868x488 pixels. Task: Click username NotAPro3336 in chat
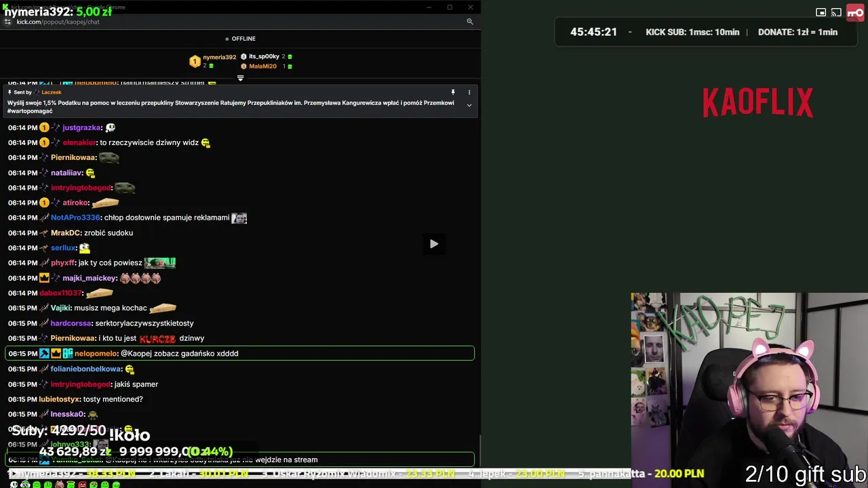point(75,218)
